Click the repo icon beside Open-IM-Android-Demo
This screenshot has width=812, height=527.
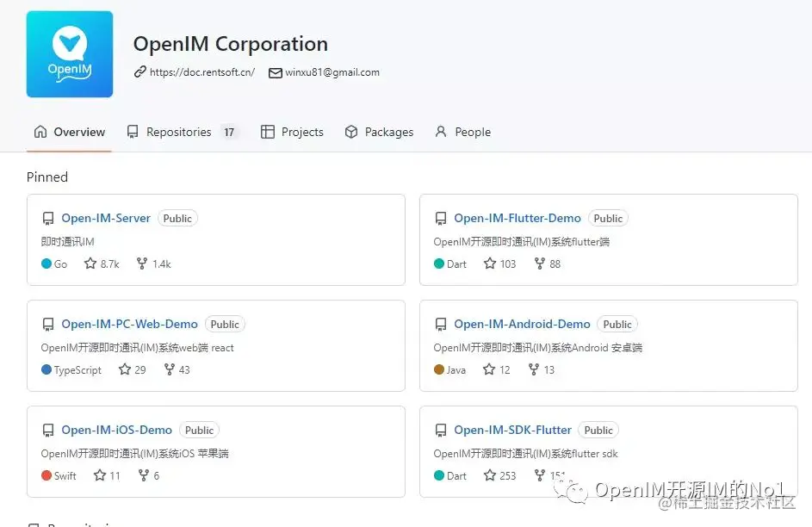[441, 325]
